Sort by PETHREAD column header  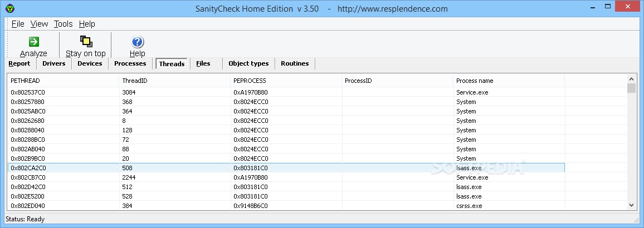64,81
